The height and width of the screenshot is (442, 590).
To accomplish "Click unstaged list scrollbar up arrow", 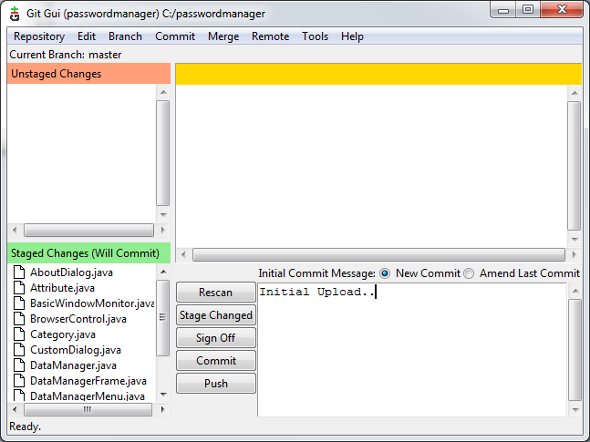I will 163,92.
